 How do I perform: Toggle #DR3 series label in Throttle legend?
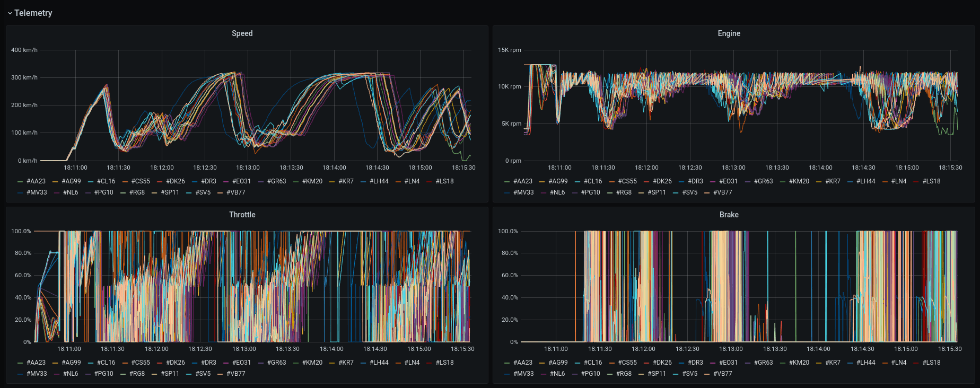(208, 363)
